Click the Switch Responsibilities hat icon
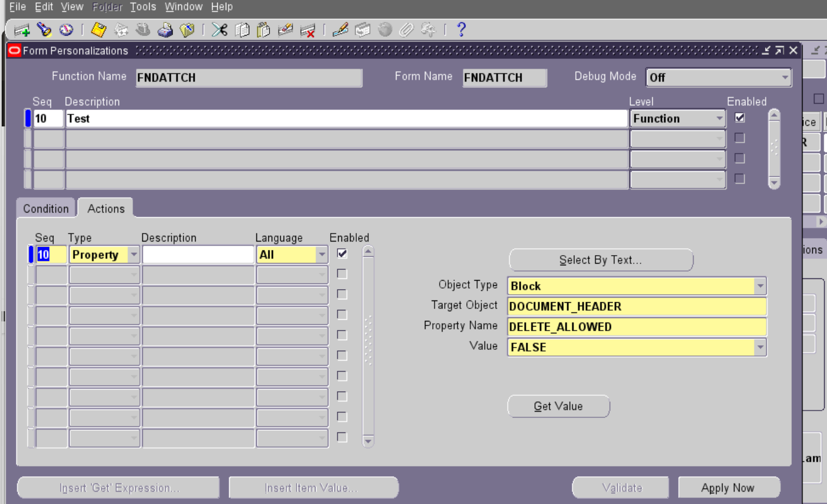Screen dimensions: 827x504 coord(143,29)
